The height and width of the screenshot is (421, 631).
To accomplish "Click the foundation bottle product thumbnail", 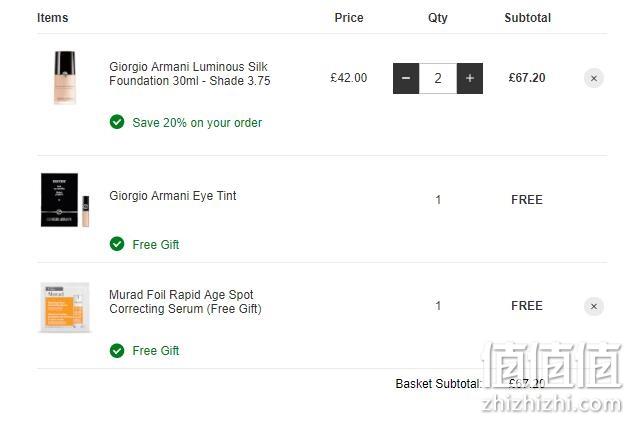I will pos(65,78).
